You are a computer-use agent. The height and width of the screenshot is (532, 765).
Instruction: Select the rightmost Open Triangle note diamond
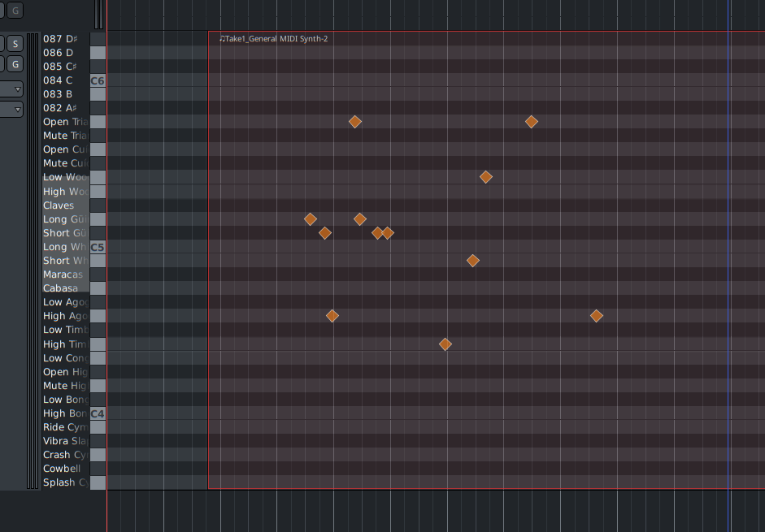tap(531, 122)
